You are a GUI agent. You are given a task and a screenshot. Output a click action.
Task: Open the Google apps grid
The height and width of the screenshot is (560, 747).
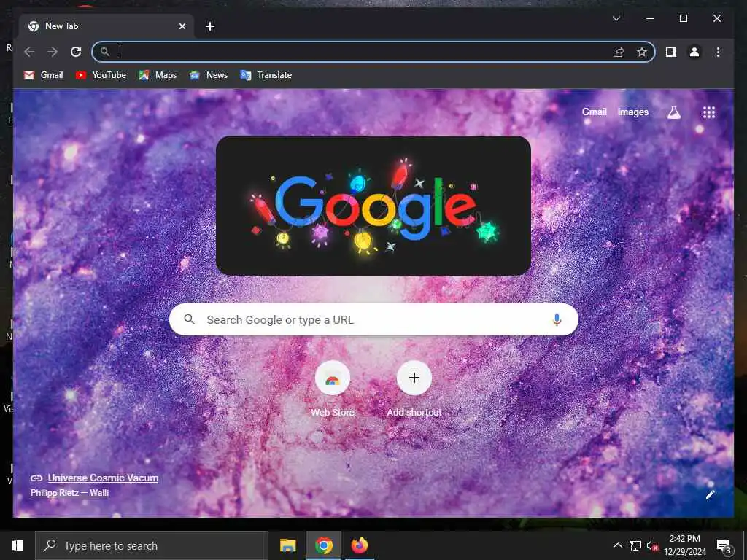click(709, 112)
